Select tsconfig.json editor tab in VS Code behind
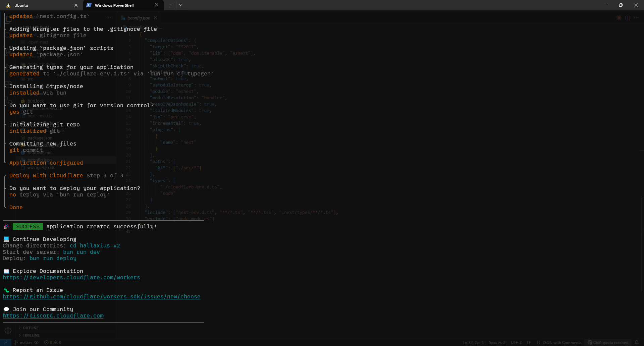Viewport: 644px width, 346px height. pos(138,18)
